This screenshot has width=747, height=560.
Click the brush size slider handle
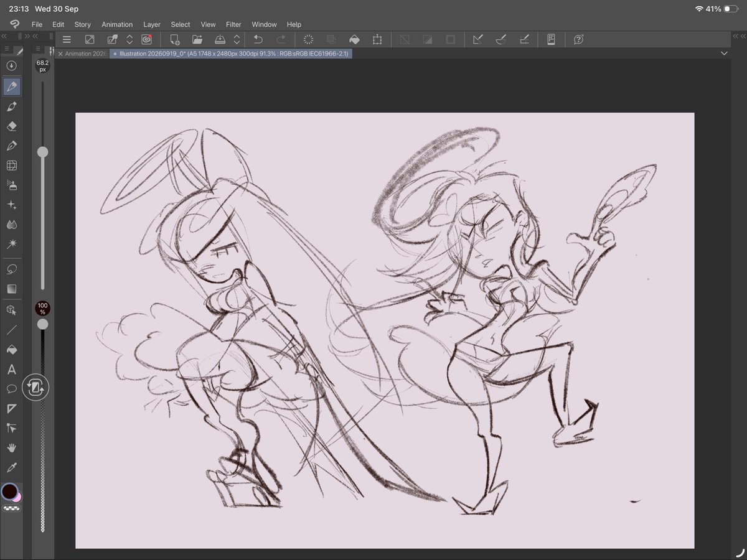click(42, 152)
